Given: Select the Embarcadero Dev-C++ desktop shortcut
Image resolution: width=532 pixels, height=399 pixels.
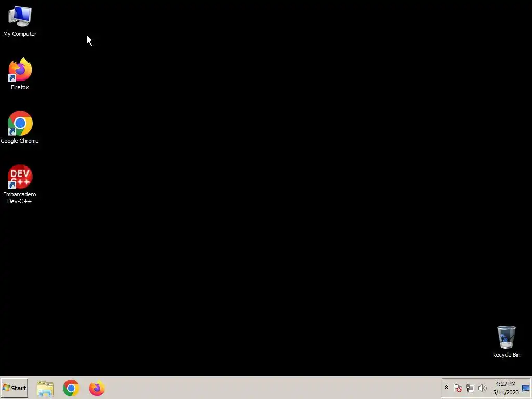Looking at the screenshot, I should point(20,184).
